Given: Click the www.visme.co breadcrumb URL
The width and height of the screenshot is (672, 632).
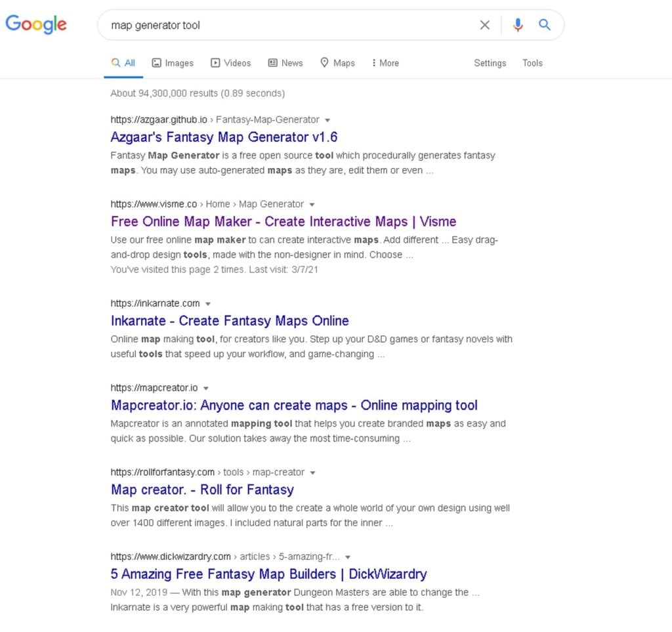Looking at the screenshot, I should [207, 204].
